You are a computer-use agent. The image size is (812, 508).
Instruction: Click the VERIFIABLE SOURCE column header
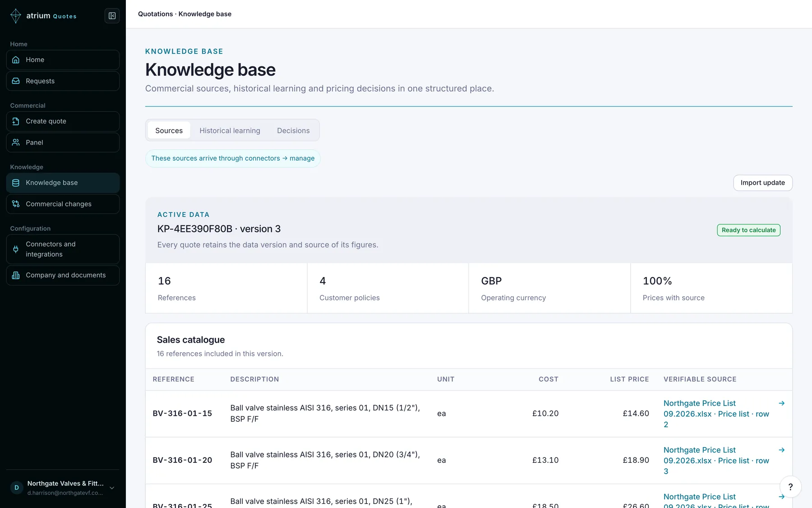(700, 379)
